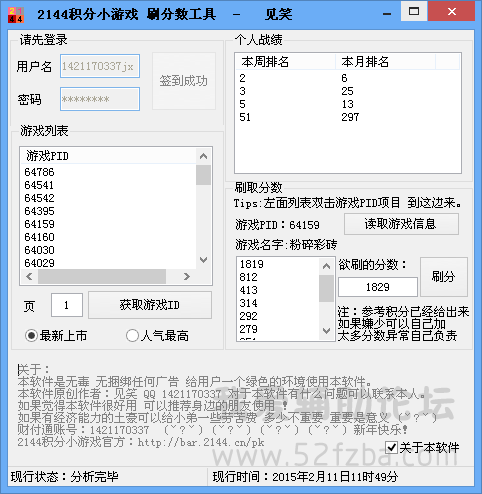Select game PID 64542

tap(39, 198)
